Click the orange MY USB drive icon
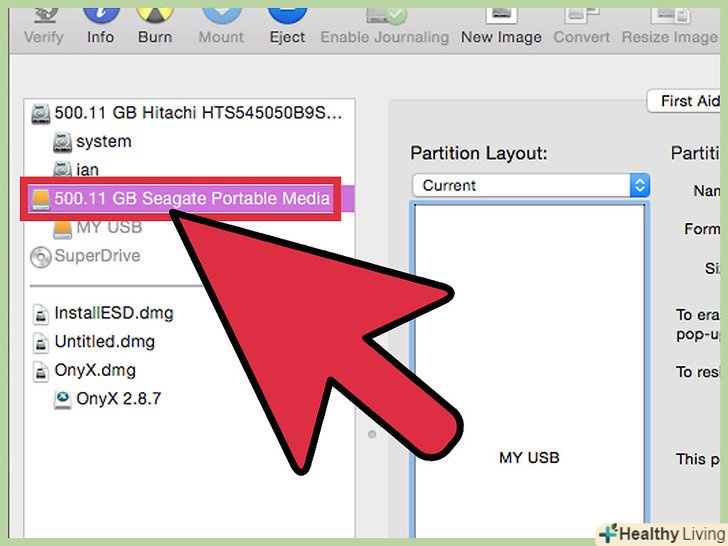The image size is (728, 546). (x=62, y=229)
